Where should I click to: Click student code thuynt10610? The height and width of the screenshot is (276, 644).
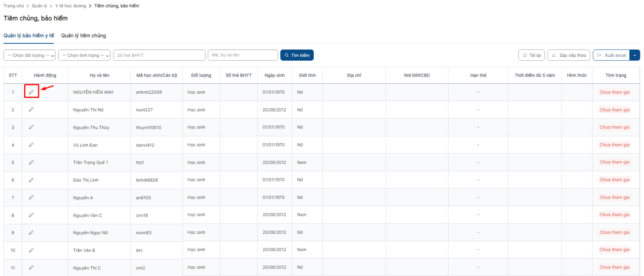tap(149, 128)
